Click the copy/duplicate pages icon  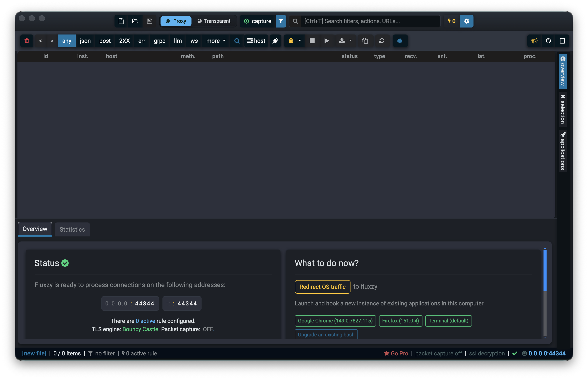point(365,41)
